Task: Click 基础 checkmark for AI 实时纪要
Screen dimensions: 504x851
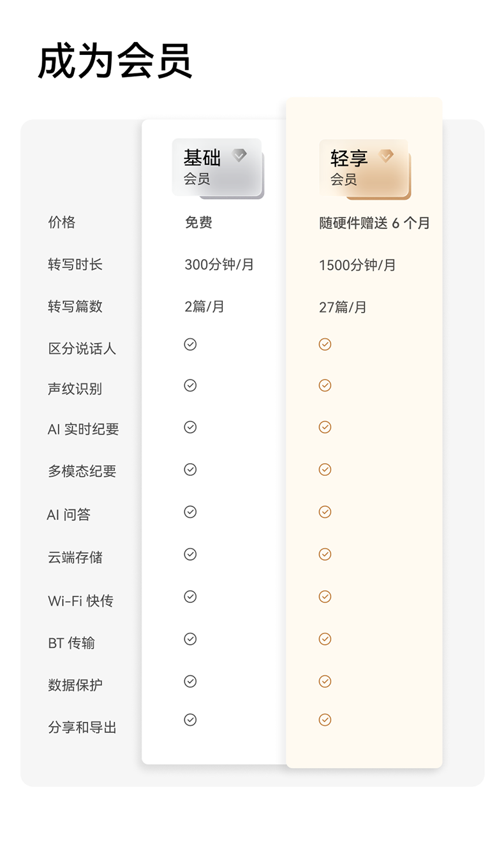Action: click(190, 427)
